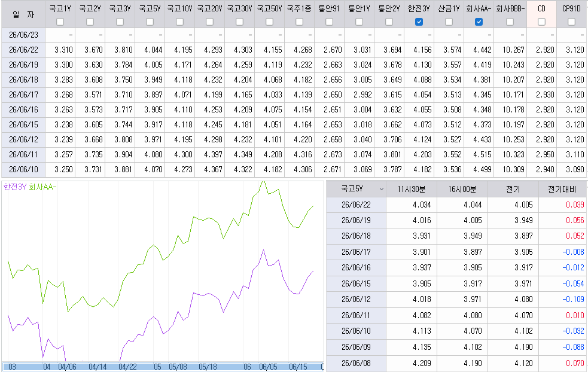Screen dimensions: 588x372
Task: Check the 통안2Y checkbox
Action: pyautogui.click(x=389, y=22)
